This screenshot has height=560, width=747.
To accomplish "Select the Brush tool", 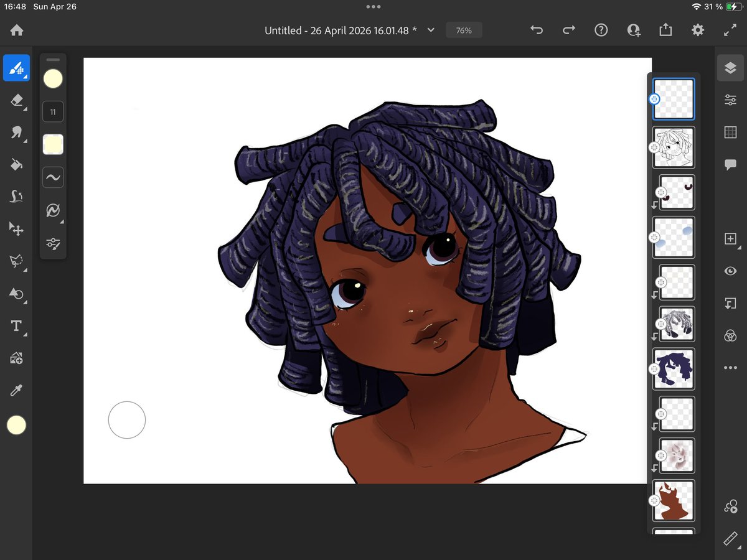I will coord(16,68).
